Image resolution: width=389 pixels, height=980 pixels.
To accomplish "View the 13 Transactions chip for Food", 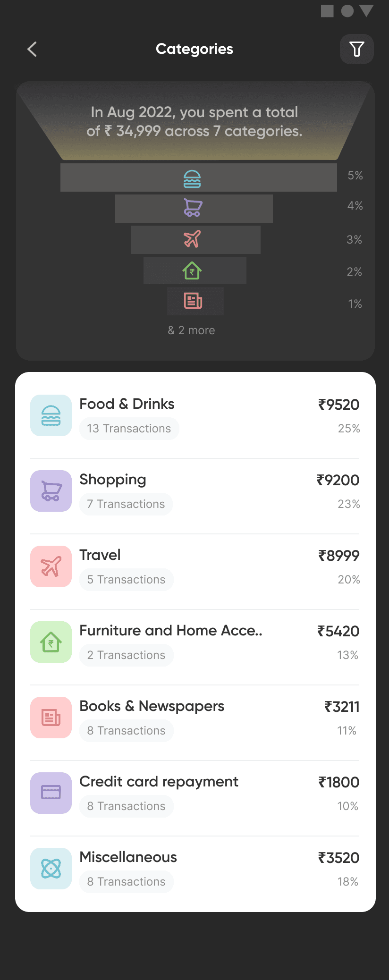I will pyautogui.click(x=129, y=429).
